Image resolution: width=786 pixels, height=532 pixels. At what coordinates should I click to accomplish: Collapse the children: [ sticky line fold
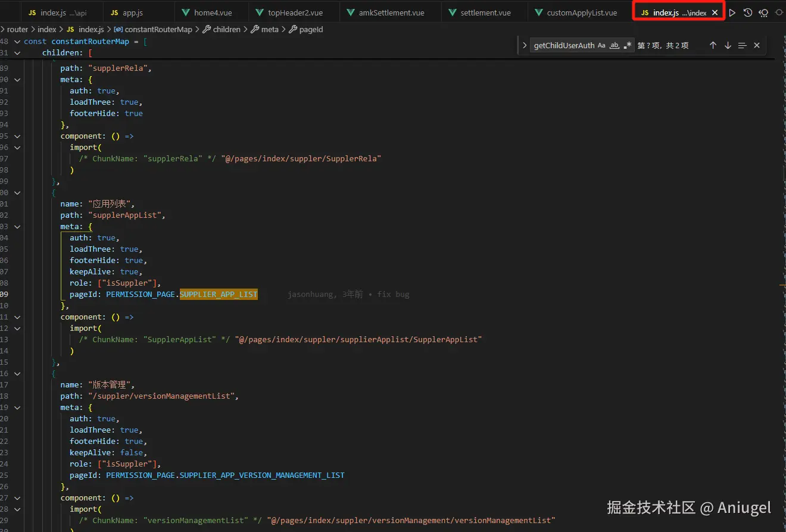[17, 53]
